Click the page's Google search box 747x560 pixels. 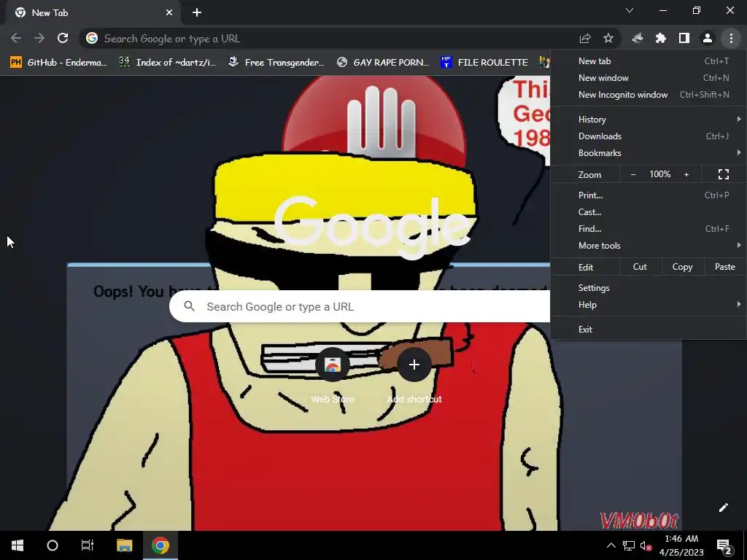click(x=360, y=306)
